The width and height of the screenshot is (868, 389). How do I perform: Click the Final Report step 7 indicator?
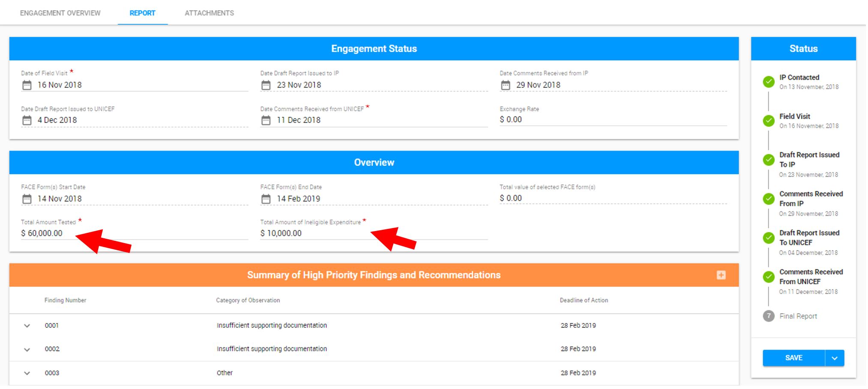pyautogui.click(x=769, y=316)
